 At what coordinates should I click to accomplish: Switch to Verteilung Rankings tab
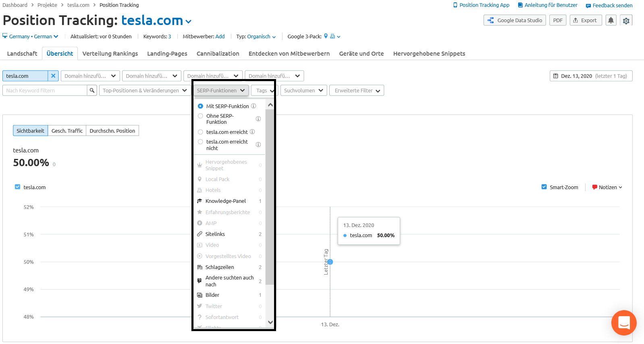[x=110, y=53]
